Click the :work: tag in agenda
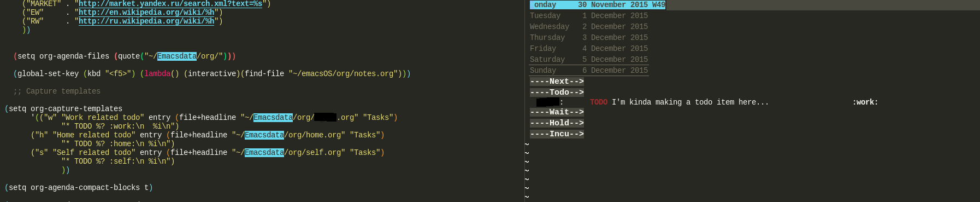 (865, 102)
